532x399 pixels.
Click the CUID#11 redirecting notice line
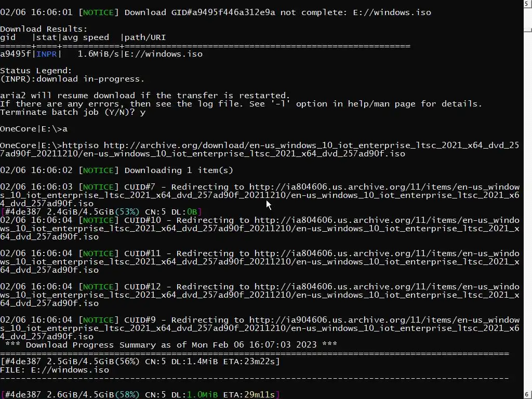tap(260, 262)
